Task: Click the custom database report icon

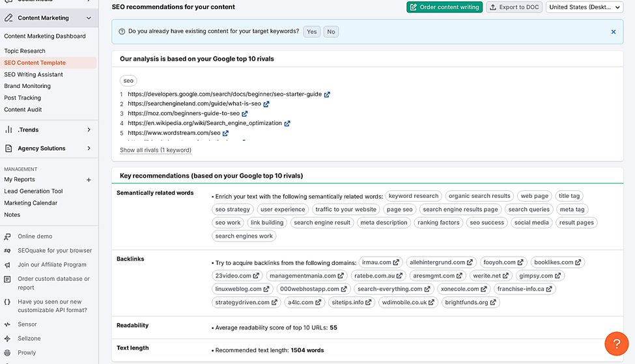Action: [x=7, y=279]
